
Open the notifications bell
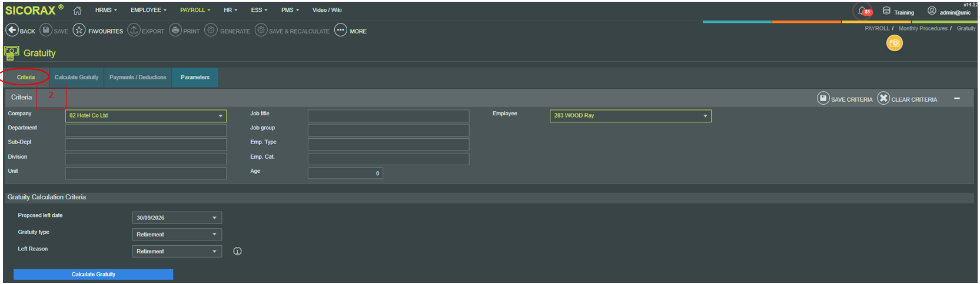[x=863, y=11]
